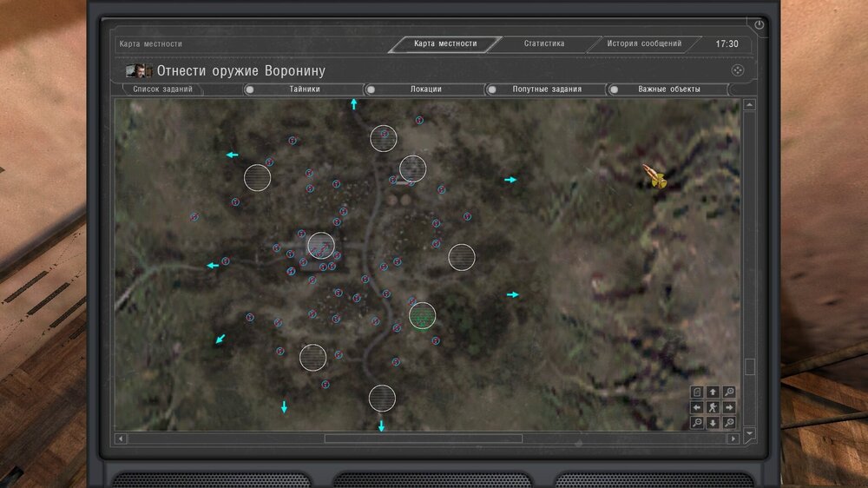Screen dimensions: 868x488
Task: Click the vertical scrollbar down arrow
Action: point(750,433)
